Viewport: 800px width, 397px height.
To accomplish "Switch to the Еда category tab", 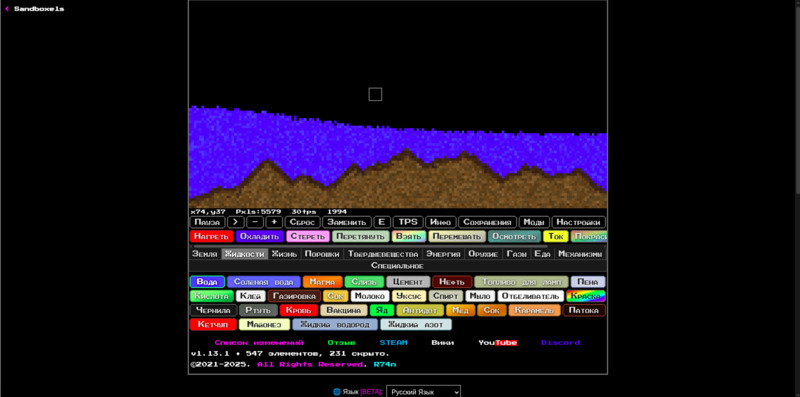I will coord(542,254).
